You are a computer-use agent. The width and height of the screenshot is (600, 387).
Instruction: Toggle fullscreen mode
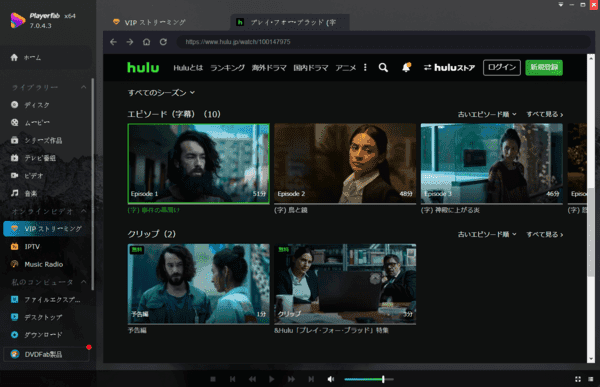coord(578,379)
